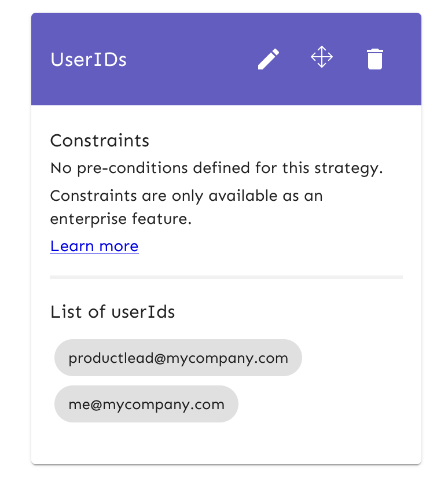
Task: Click the enterprise feature notice text
Action: coord(186,207)
